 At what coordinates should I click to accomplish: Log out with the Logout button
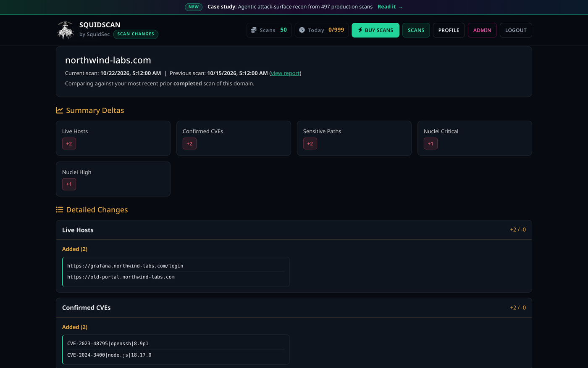(516, 30)
